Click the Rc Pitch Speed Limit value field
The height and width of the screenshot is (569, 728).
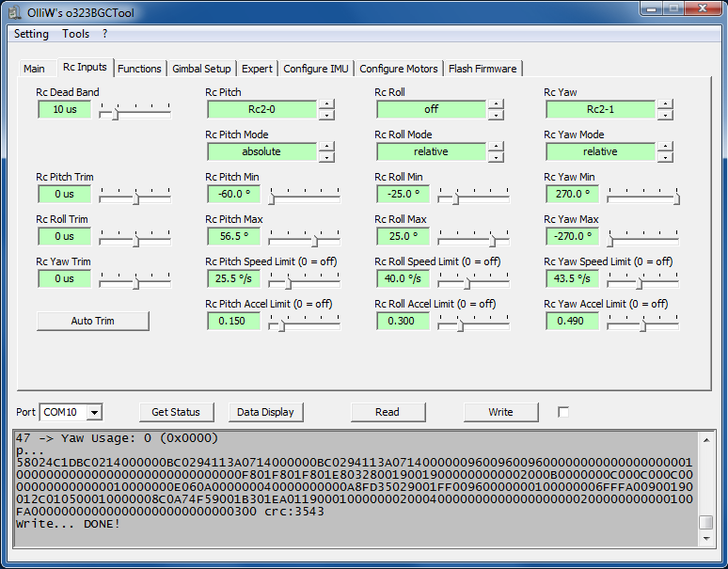[233, 278]
